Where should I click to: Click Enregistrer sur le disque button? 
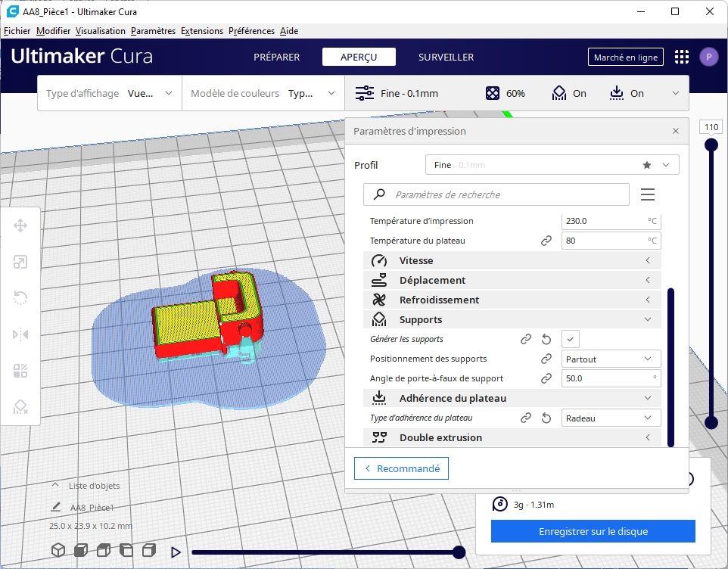[593, 531]
